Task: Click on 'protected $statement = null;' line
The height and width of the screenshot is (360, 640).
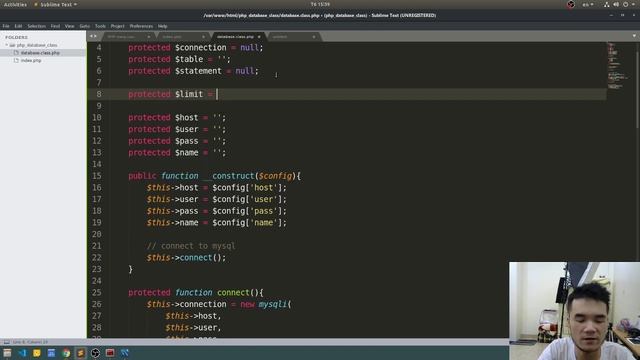Action: 193,71
